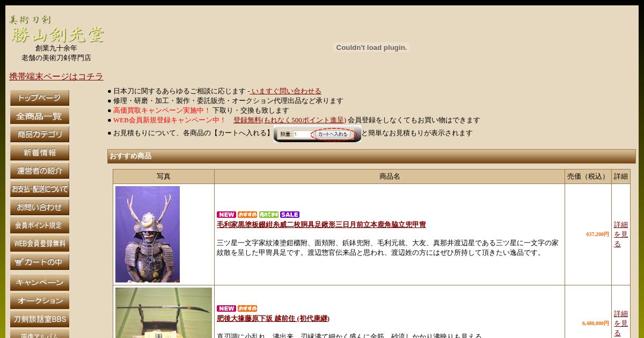Click the 637,200円 price
Screen dimensions: 644x338
click(x=598, y=234)
